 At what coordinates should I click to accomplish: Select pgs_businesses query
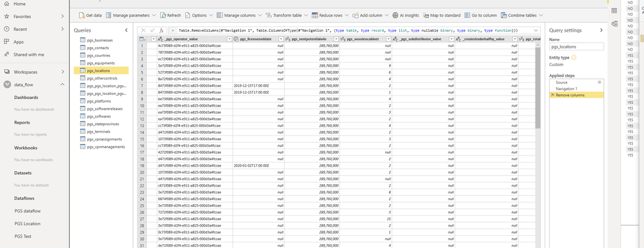tap(101, 40)
